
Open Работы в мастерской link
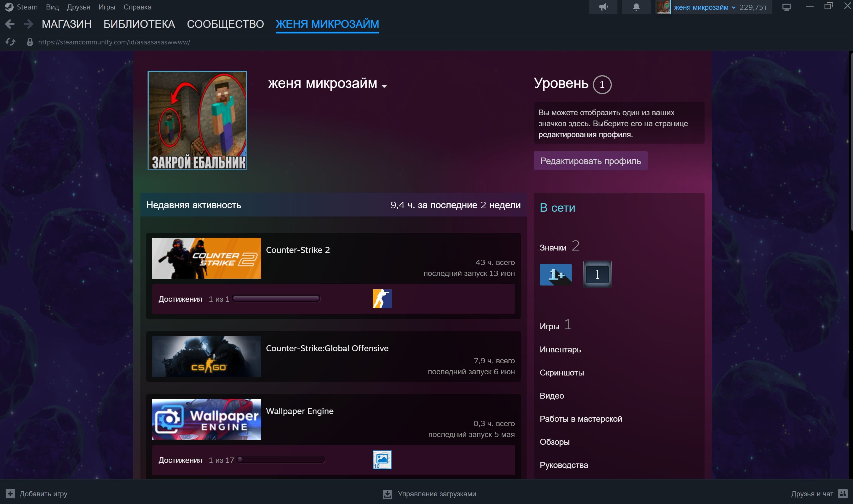tap(581, 419)
